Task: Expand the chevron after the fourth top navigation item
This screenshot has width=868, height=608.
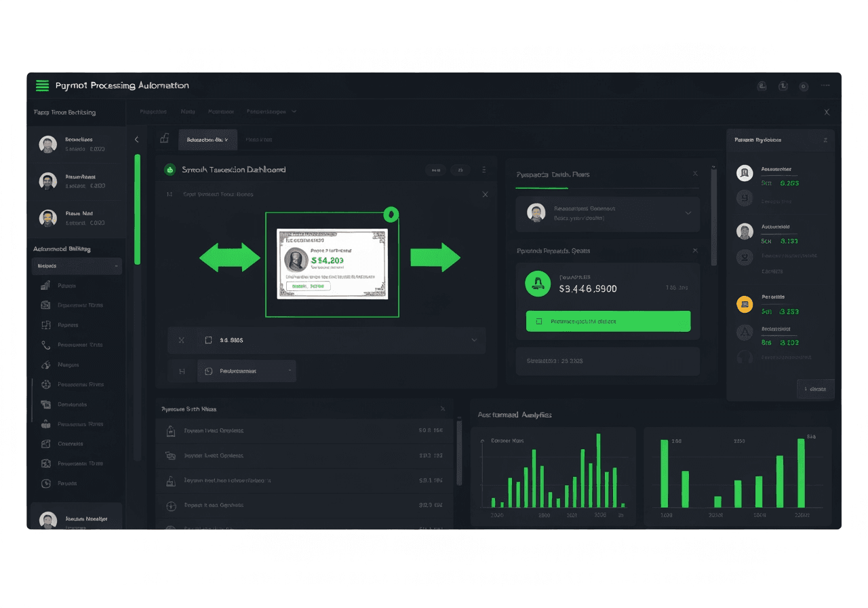Action: [294, 111]
